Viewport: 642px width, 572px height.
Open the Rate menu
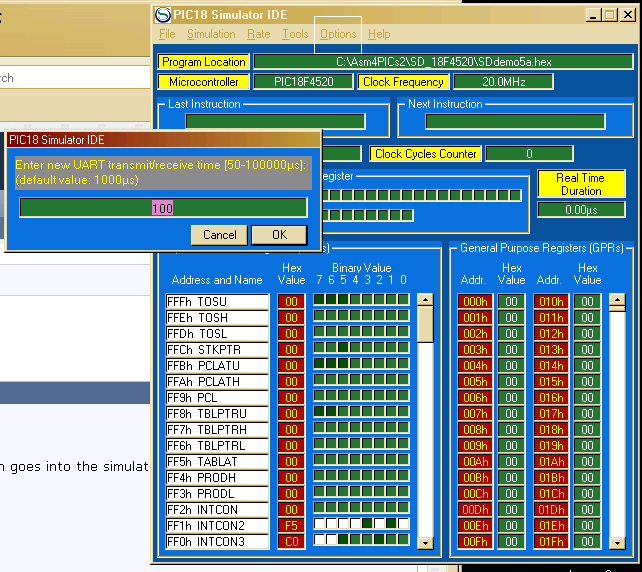pos(258,34)
